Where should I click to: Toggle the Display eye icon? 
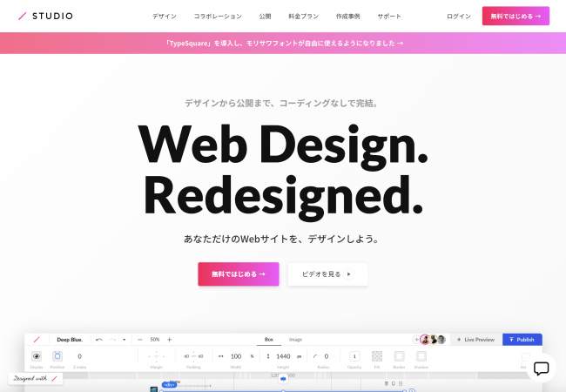pos(37,356)
